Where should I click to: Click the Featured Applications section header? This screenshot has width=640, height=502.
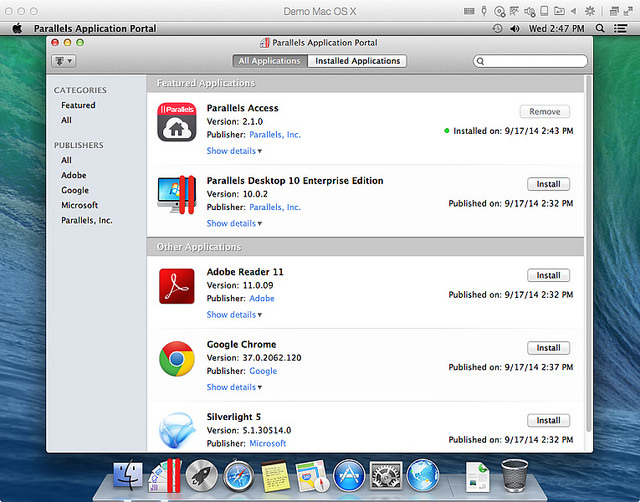(365, 83)
